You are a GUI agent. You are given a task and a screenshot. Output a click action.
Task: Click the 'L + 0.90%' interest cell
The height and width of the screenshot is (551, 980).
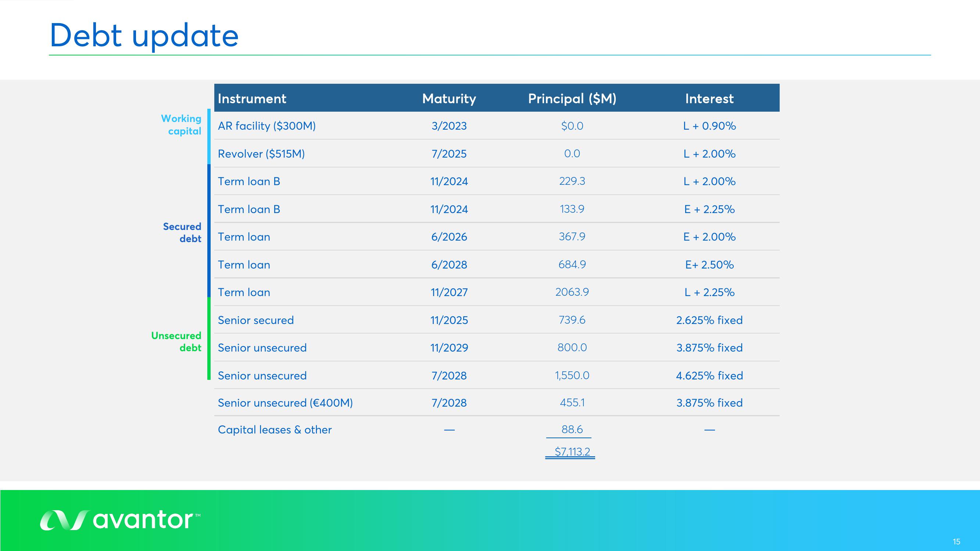709,126
